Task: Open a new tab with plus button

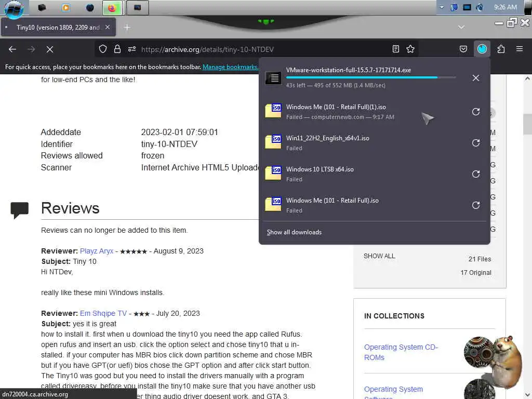Action: click(x=127, y=28)
